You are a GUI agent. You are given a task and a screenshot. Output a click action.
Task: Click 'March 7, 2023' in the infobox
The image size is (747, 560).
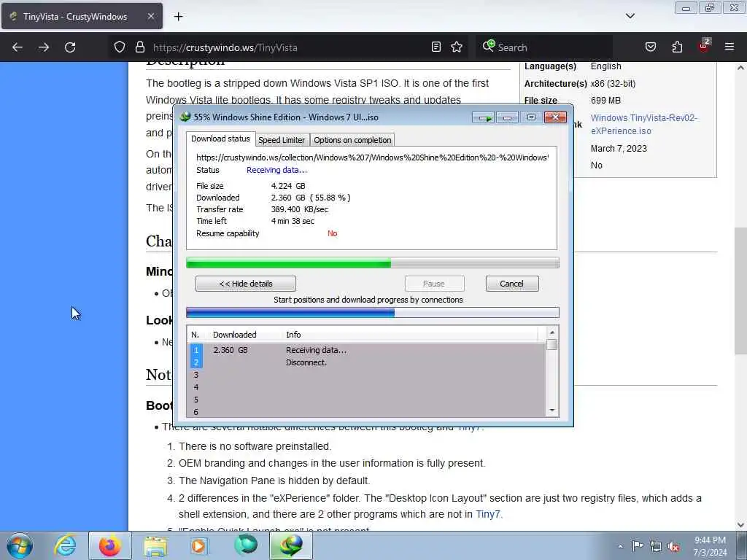[619, 149]
